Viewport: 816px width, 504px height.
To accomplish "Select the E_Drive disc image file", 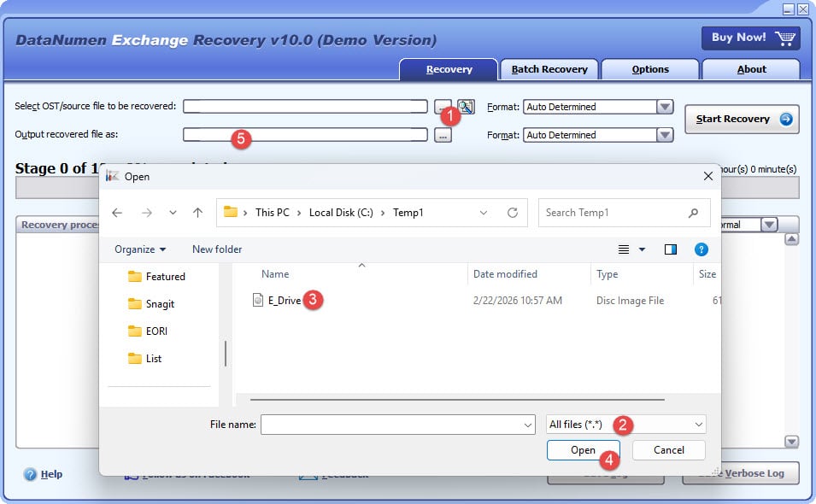I will pos(277,300).
